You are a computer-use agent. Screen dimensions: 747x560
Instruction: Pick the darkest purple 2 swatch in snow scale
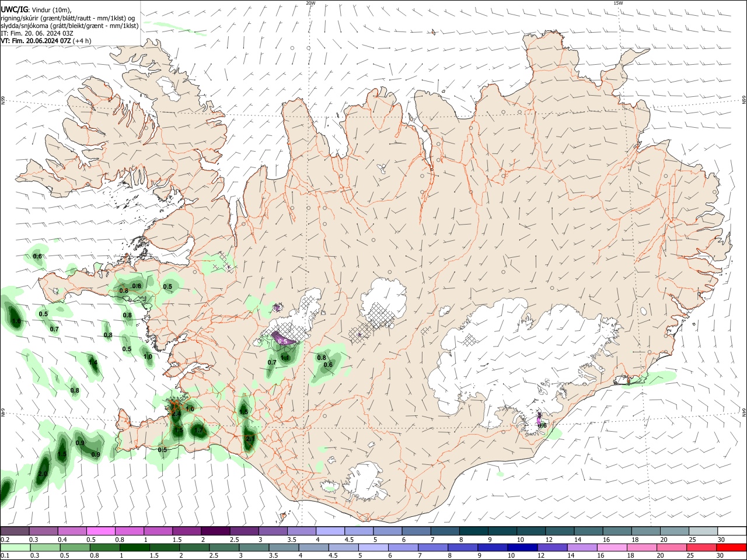click(x=215, y=531)
